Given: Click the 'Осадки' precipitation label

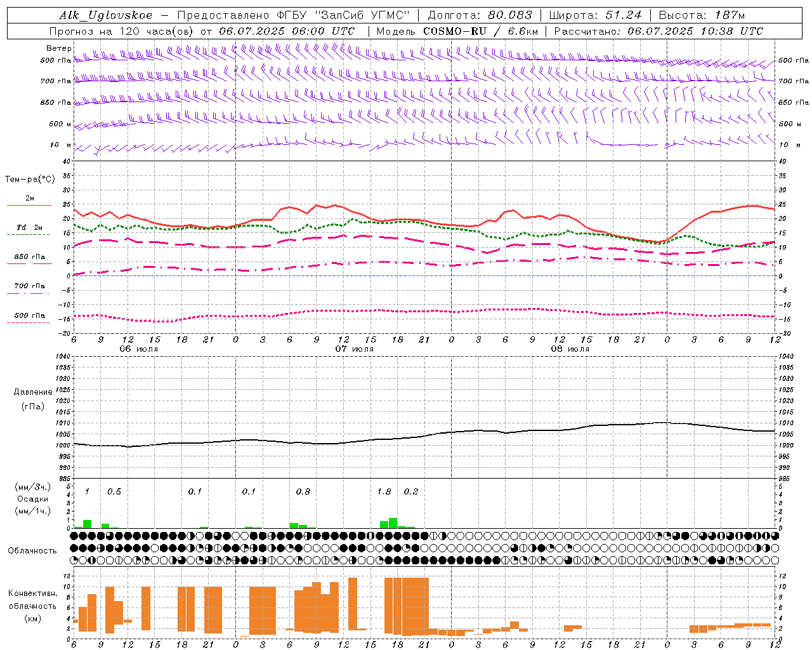Looking at the screenshot, I should point(32,499).
